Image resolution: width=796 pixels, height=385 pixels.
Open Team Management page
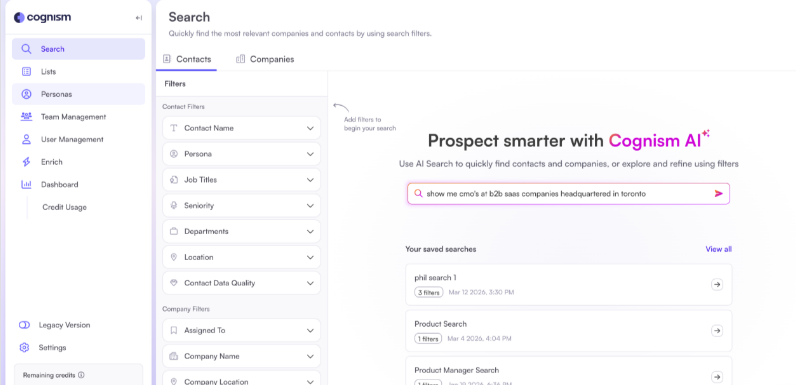point(78,117)
